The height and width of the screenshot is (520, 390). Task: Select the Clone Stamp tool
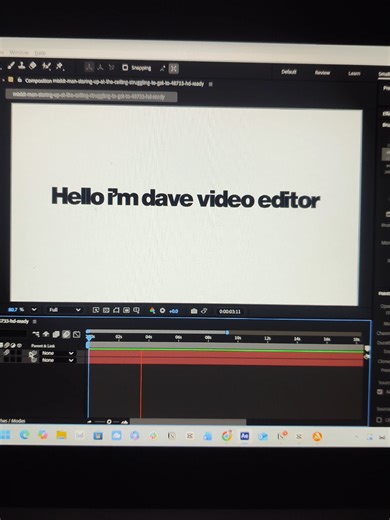click(x=22, y=65)
